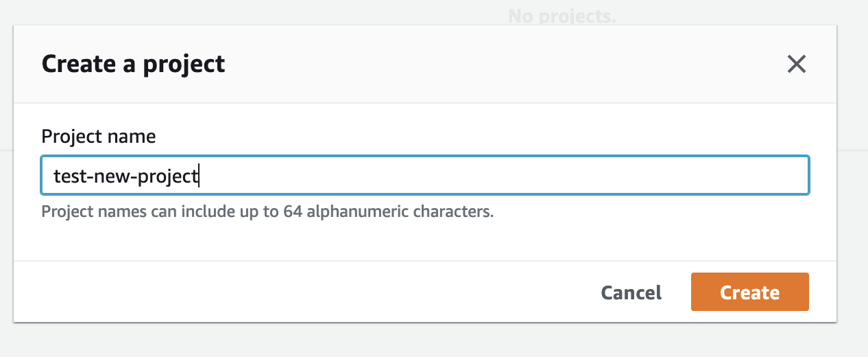Click the word test in the name field

point(67,177)
